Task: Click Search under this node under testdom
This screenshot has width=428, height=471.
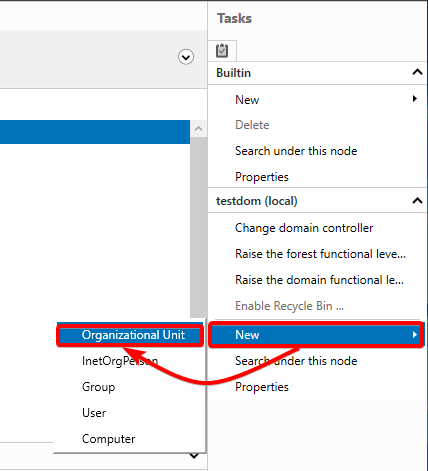Action: coord(296,361)
